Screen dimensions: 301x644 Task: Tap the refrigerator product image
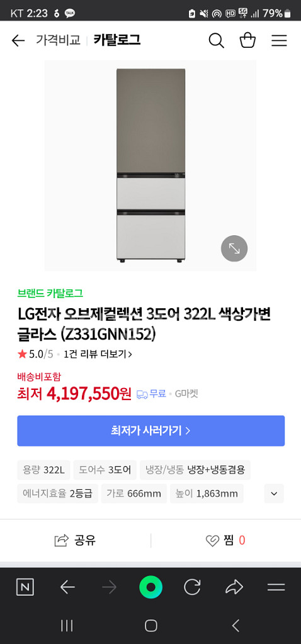[x=150, y=165]
